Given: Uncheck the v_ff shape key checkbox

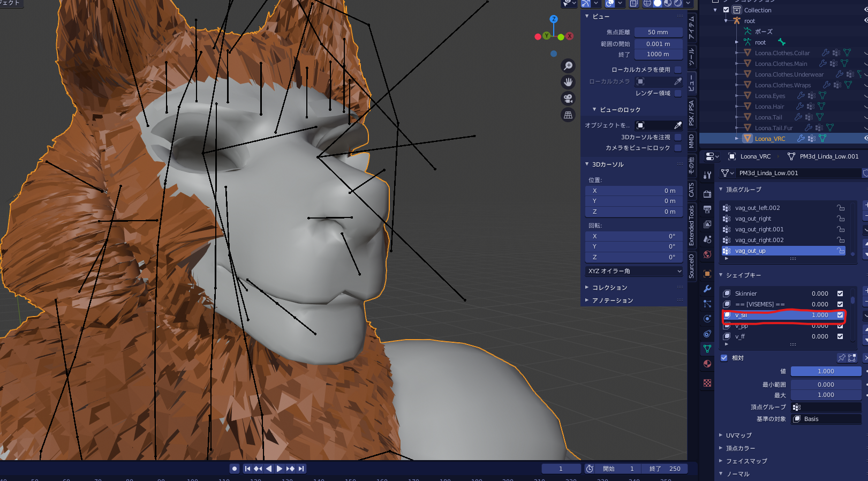Looking at the screenshot, I should 840,336.
